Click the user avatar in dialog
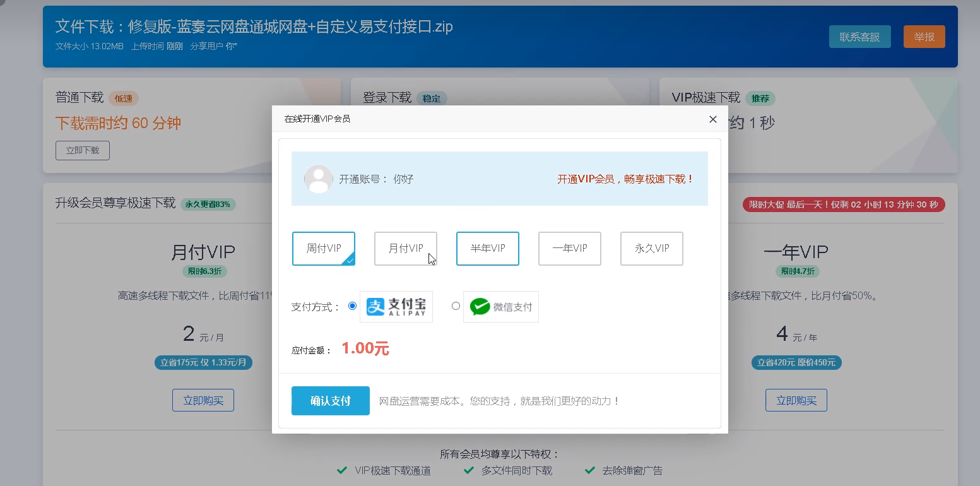The image size is (980, 486). (319, 179)
